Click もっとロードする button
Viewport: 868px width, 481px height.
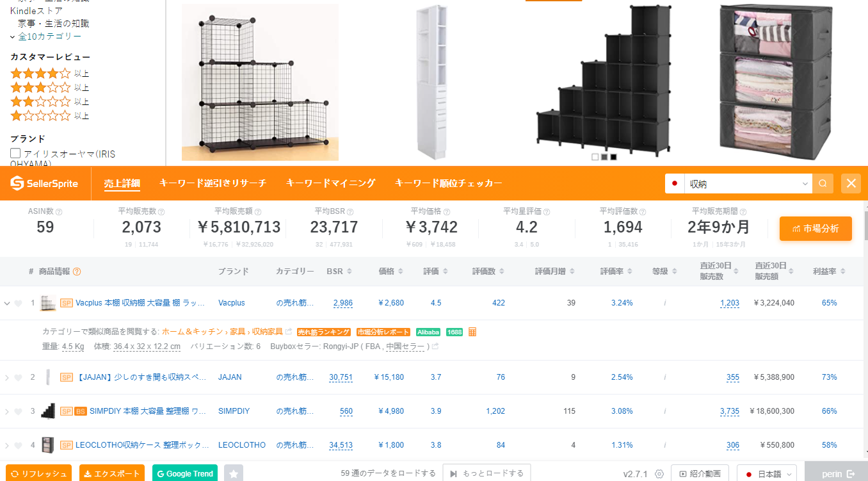486,473
